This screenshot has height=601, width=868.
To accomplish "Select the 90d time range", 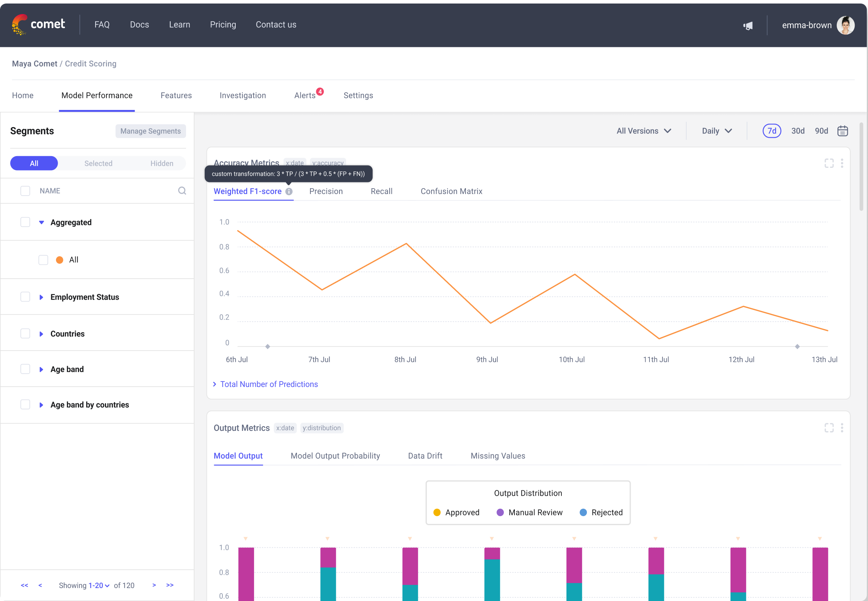I will (x=821, y=131).
